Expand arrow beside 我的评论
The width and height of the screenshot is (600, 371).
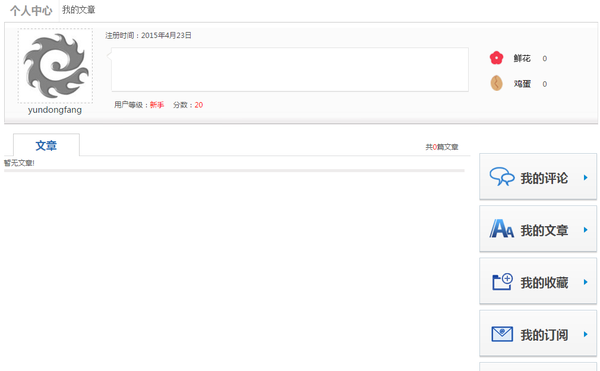coord(585,177)
